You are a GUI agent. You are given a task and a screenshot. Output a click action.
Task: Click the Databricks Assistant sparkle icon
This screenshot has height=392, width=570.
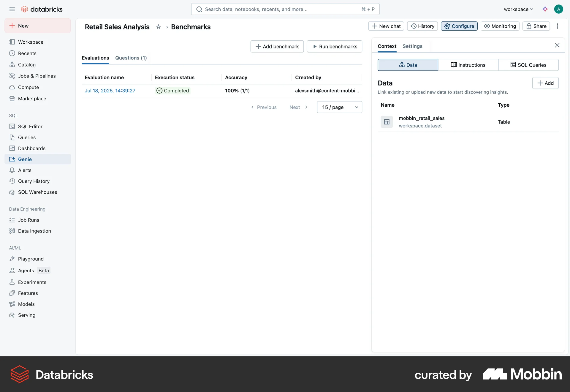(545, 9)
